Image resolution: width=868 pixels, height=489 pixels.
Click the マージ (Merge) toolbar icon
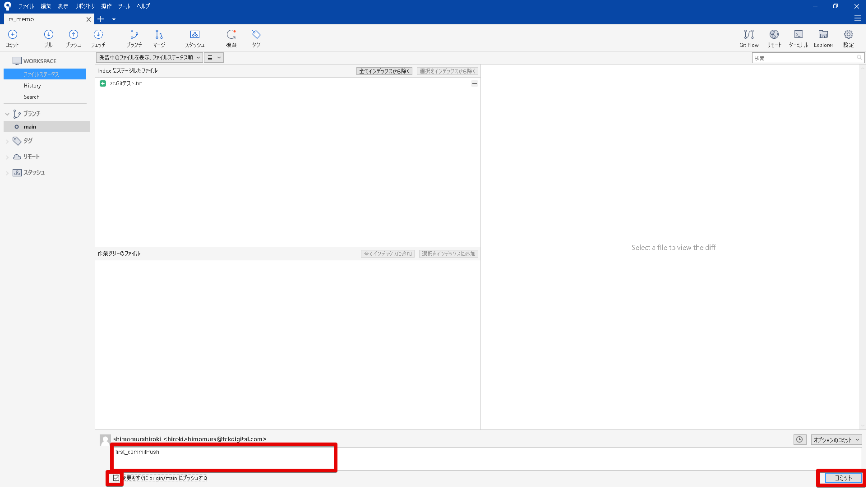tap(158, 38)
